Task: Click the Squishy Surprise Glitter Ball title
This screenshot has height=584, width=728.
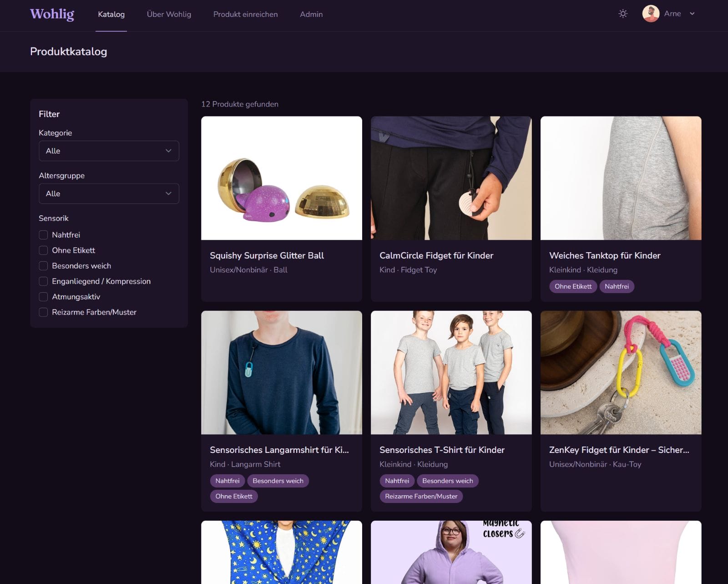Action: point(267,255)
